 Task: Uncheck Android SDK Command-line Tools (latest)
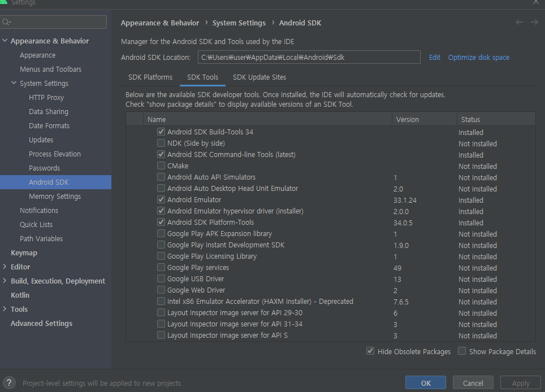[161, 155]
